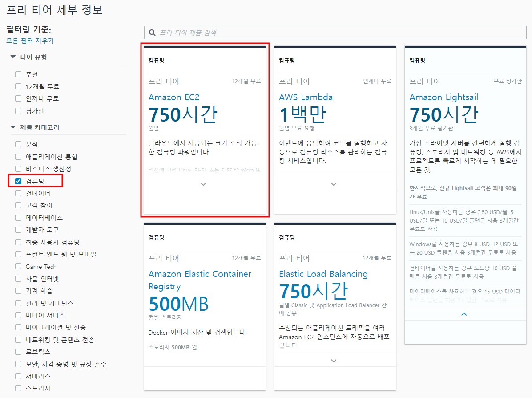This screenshot has height=398, width=532.
Task: Expand the Amazon EC2 card details chevron
Action: pyautogui.click(x=203, y=184)
